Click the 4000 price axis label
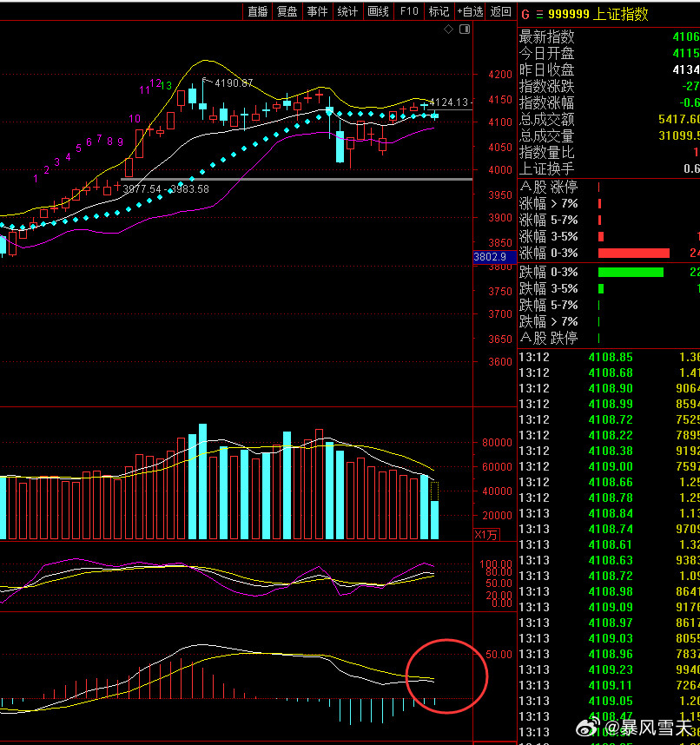Viewport: 700px width, 745px height. [x=500, y=170]
